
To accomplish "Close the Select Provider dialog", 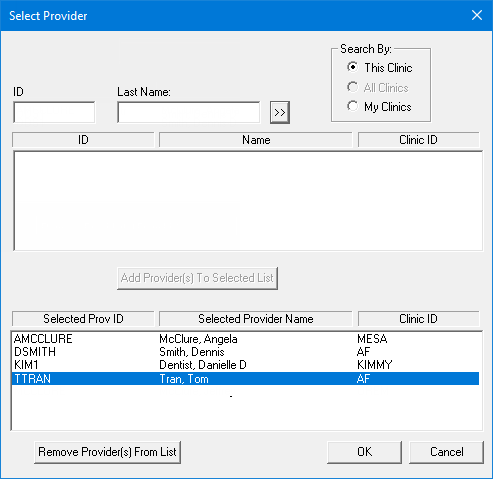I will coord(477,15).
